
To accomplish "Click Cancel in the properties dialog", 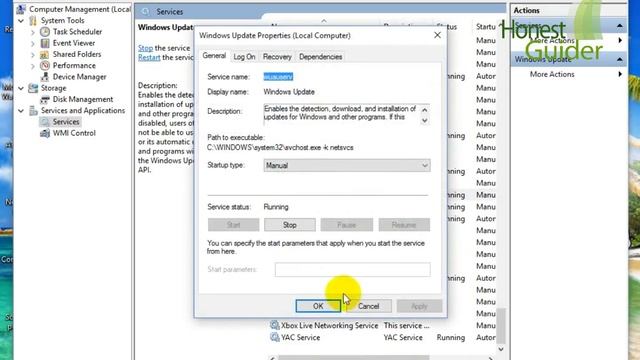I will pos(369,306).
